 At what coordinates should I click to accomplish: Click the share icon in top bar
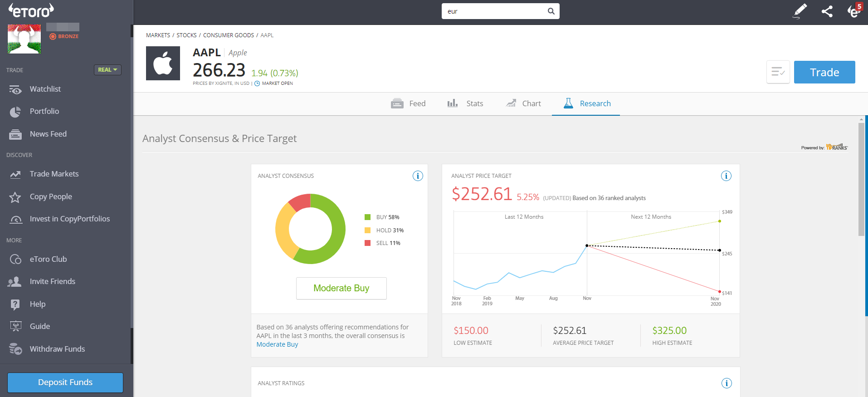827,11
